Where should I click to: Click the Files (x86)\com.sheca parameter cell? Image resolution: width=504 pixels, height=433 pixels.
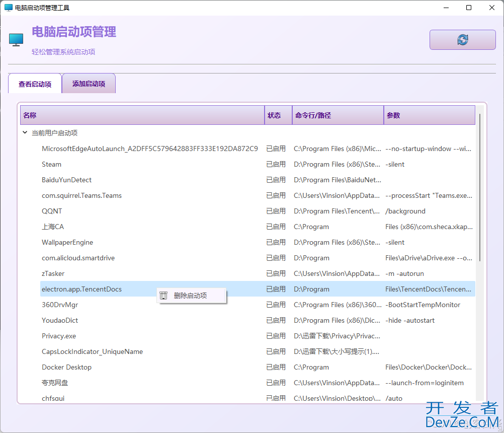click(x=429, y=227)
